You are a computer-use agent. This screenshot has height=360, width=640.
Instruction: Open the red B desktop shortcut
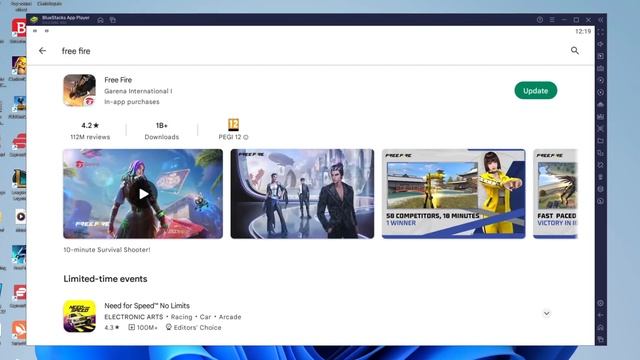[19, 29]
